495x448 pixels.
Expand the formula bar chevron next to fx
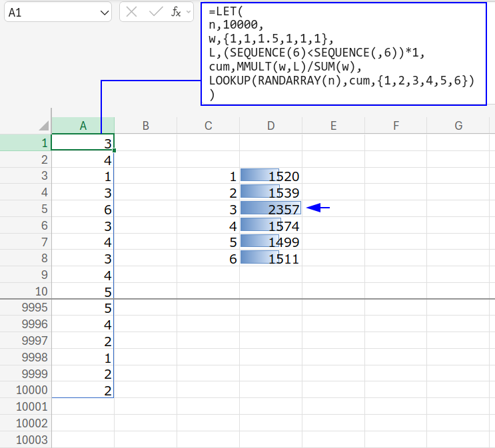pyautogui.click(x=189, y=12)
